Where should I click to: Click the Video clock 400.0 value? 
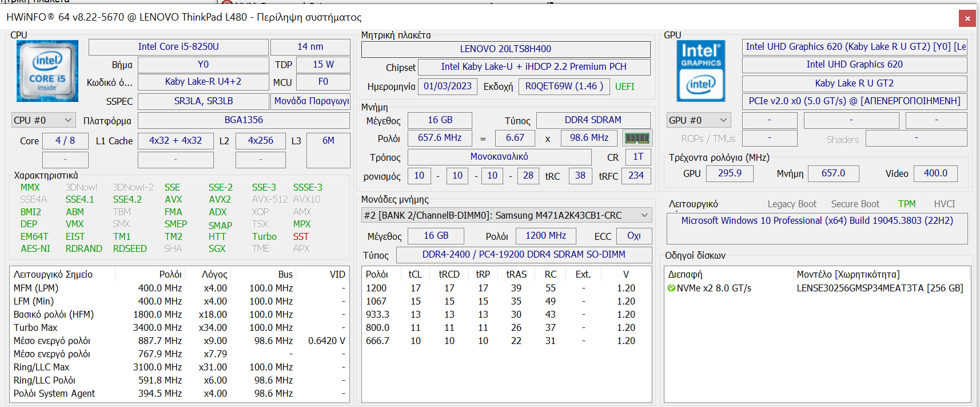pyautogui.click(x=935, y=173)
